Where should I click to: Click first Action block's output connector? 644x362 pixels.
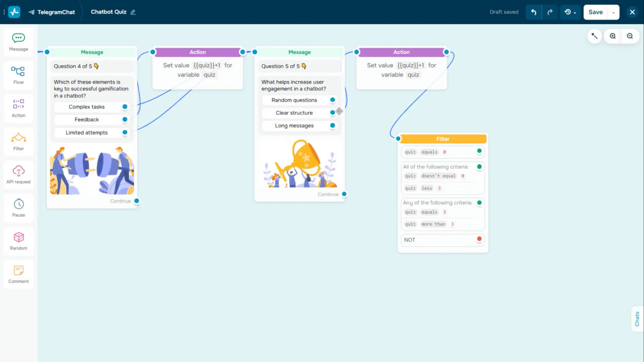coord(243,52)
